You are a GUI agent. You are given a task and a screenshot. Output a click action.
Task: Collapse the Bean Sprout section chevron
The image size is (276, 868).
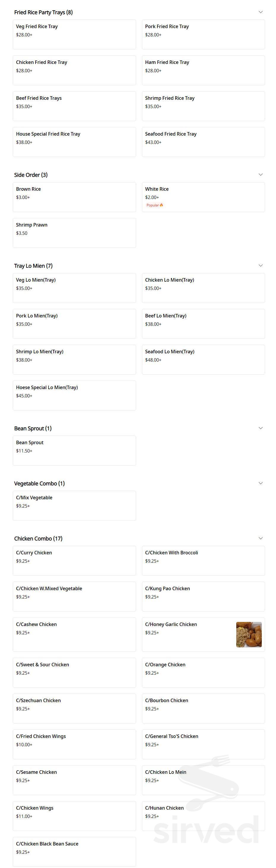pyautogui.click(x=260, y=428)
